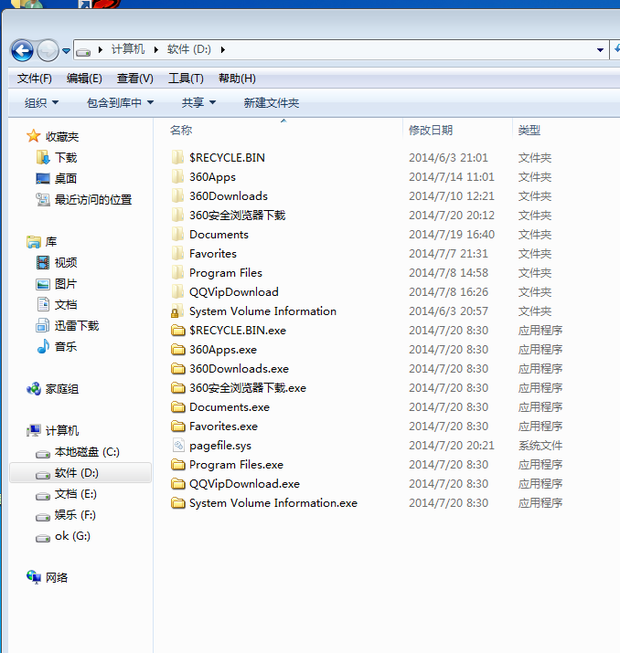Open the 共享 dropdown
Viewport: 620px width, 653px height.
click(x=199, y=102)
